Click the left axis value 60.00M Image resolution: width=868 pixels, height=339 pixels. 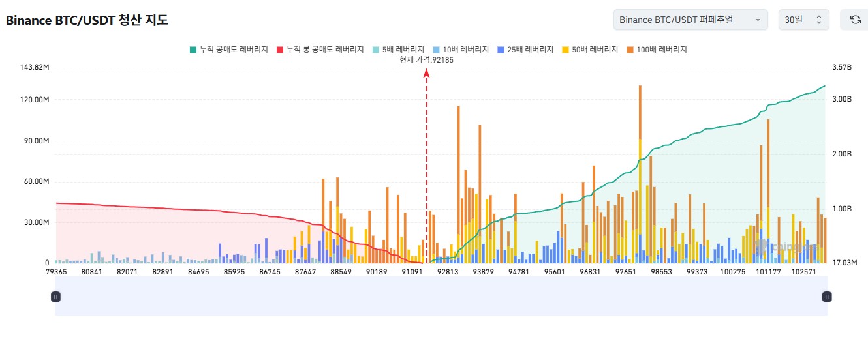point(37,181)
